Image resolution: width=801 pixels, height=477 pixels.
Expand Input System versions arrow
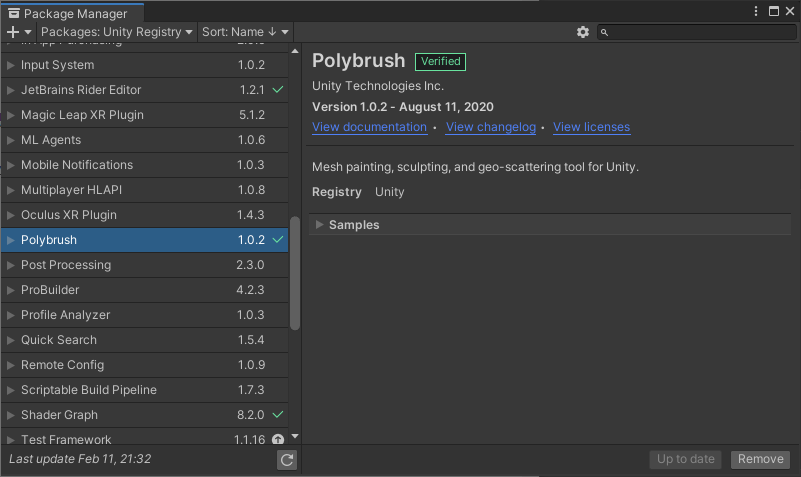(x=10, y=65)
